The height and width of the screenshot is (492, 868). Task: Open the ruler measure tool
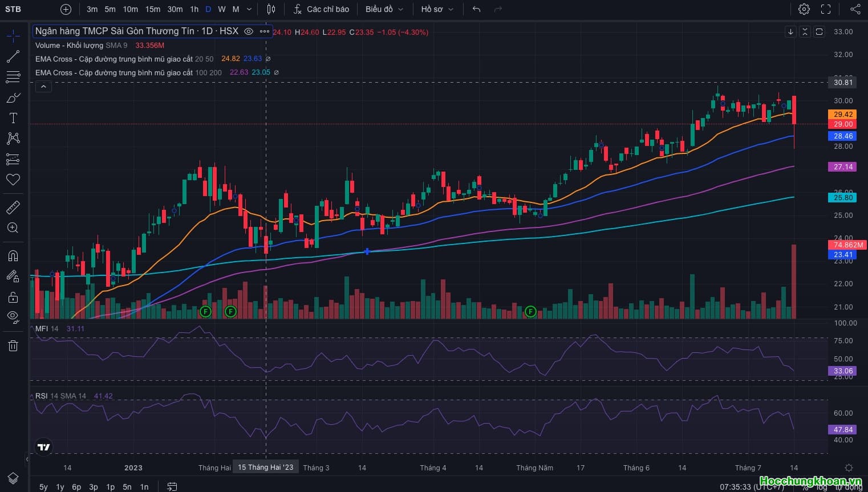point(13,207)
